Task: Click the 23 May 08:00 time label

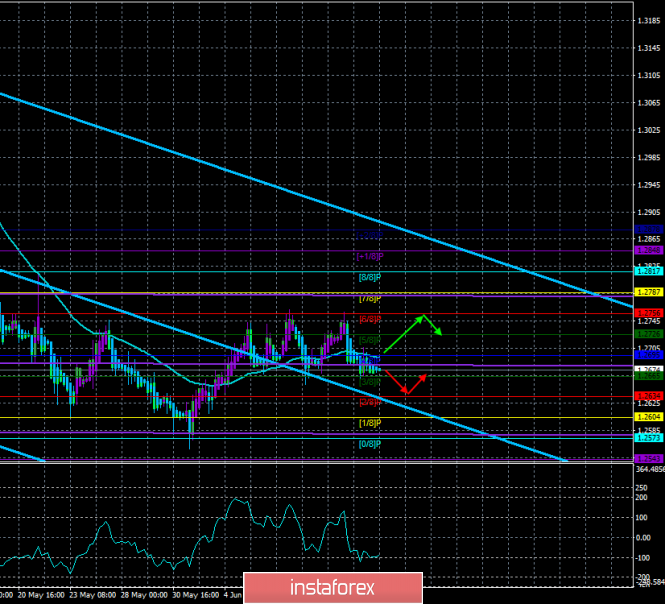Action: [x=92, y=595]
